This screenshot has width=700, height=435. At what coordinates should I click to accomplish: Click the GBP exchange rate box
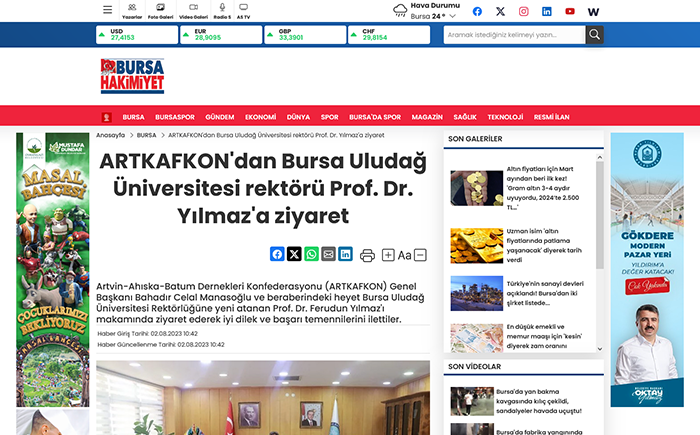305,35
